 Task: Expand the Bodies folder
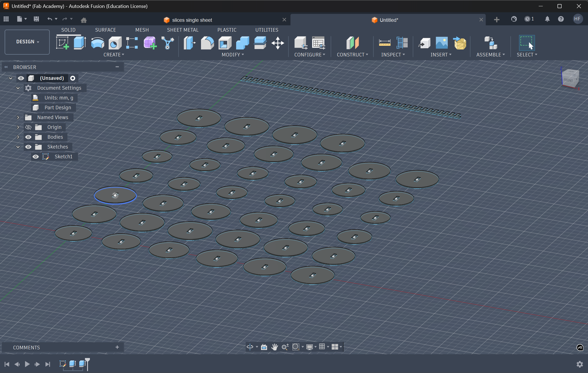coord(18,137)
